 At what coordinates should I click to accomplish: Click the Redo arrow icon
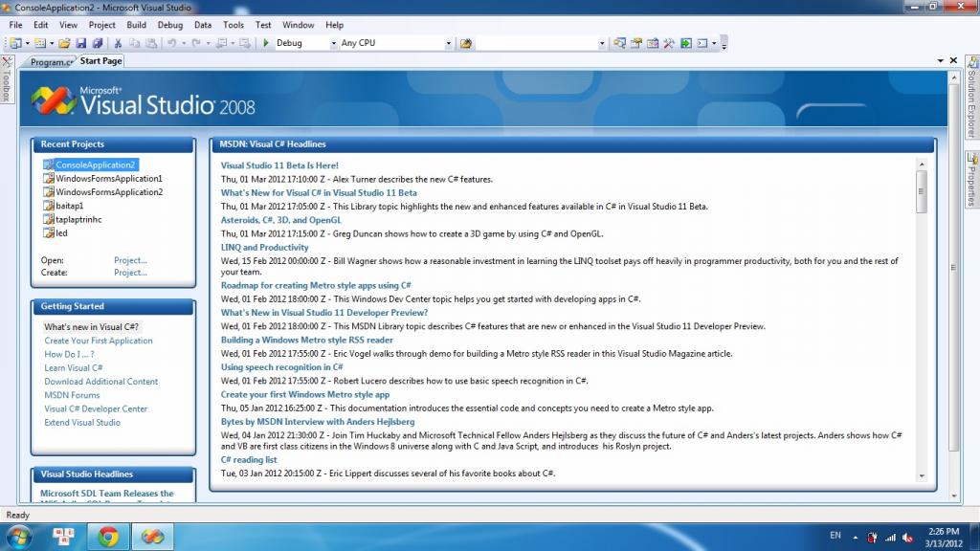(196, 43)
